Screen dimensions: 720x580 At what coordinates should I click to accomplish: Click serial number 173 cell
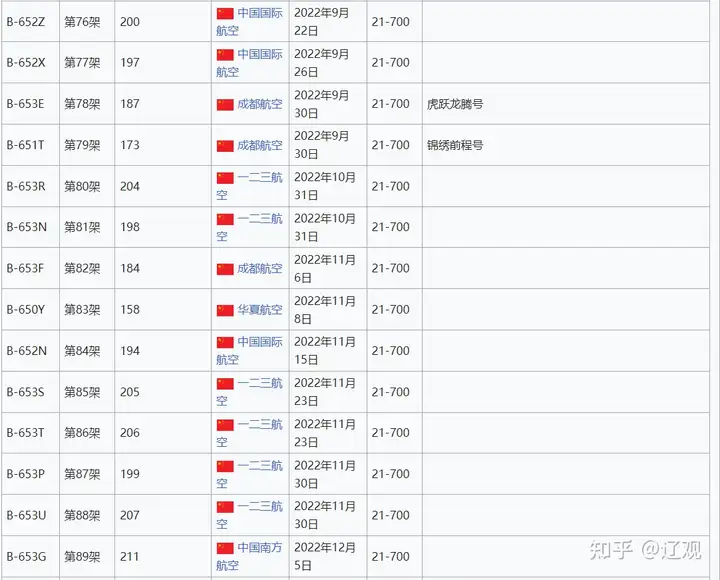coord(163,145)
